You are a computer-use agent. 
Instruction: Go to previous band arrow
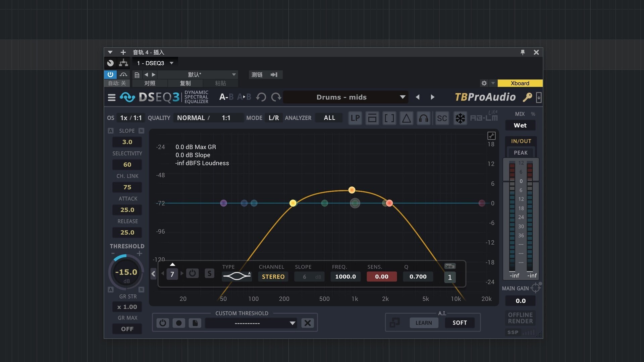coord(163,274)
